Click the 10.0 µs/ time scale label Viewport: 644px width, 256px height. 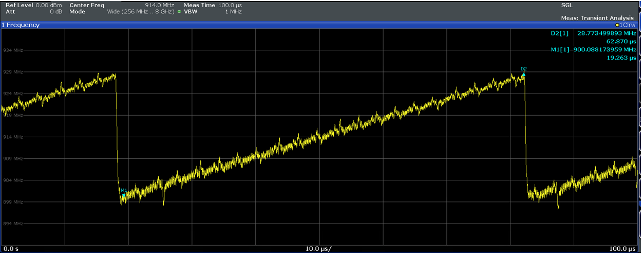point(318,249)
